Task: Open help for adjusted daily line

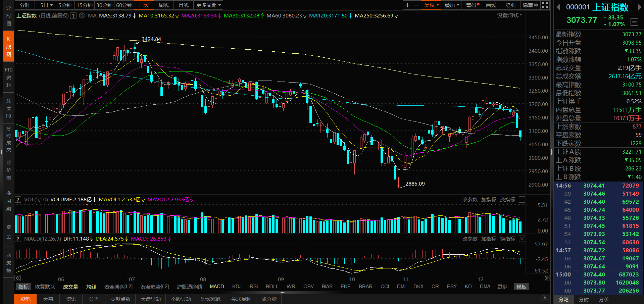Action: (73, 15)
